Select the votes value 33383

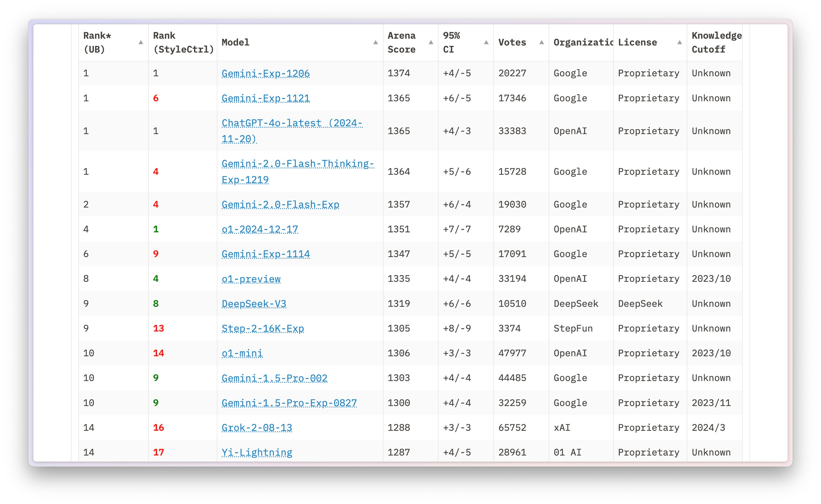[512, 131]
